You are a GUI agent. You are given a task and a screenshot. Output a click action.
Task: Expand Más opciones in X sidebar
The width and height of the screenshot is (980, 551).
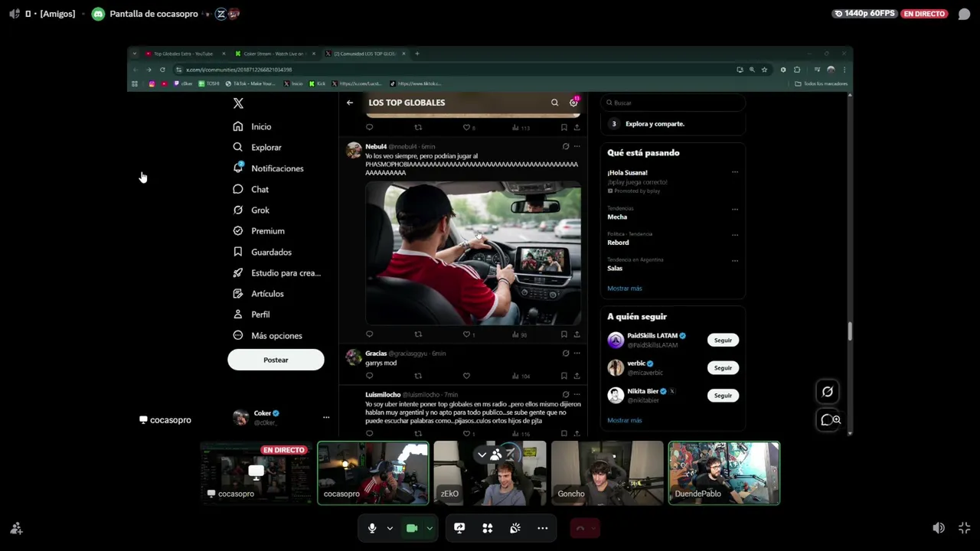(268, 335)
